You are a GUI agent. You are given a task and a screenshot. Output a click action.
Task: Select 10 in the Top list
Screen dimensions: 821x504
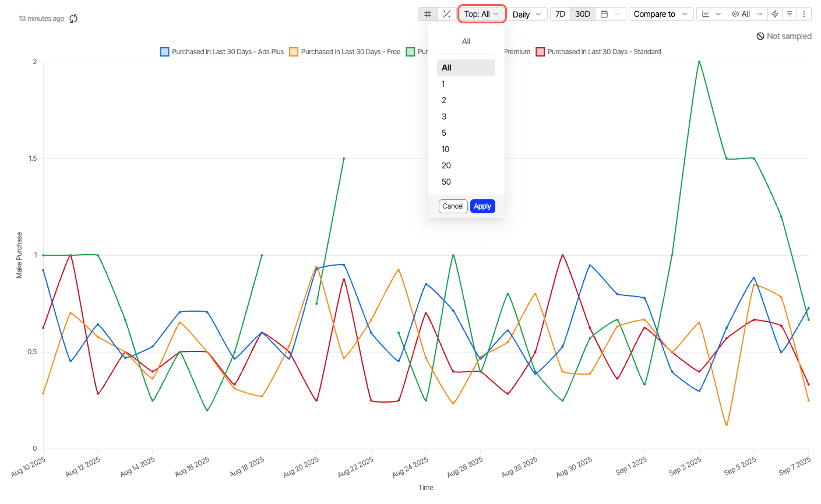pos(446,149)
